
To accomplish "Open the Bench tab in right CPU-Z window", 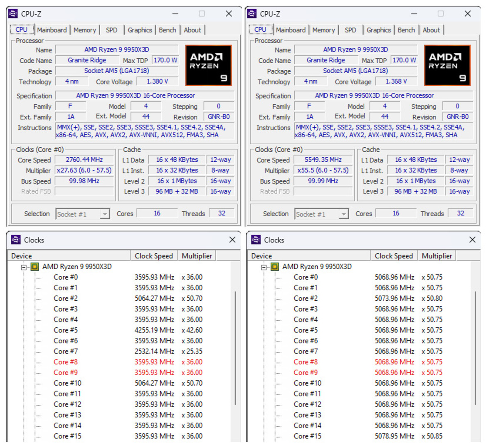I will [x=406, y=30].
